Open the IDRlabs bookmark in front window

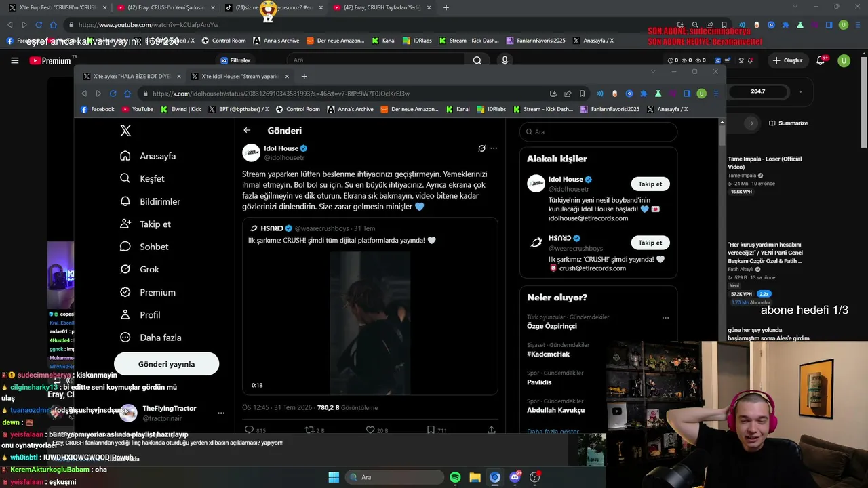point(492,109)
